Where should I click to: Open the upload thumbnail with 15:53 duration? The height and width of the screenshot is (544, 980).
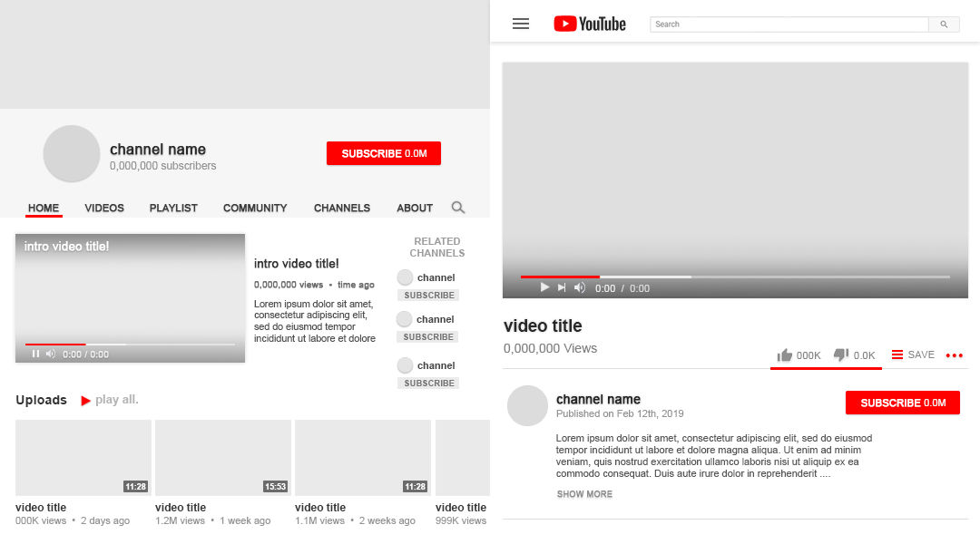[222, 457]
